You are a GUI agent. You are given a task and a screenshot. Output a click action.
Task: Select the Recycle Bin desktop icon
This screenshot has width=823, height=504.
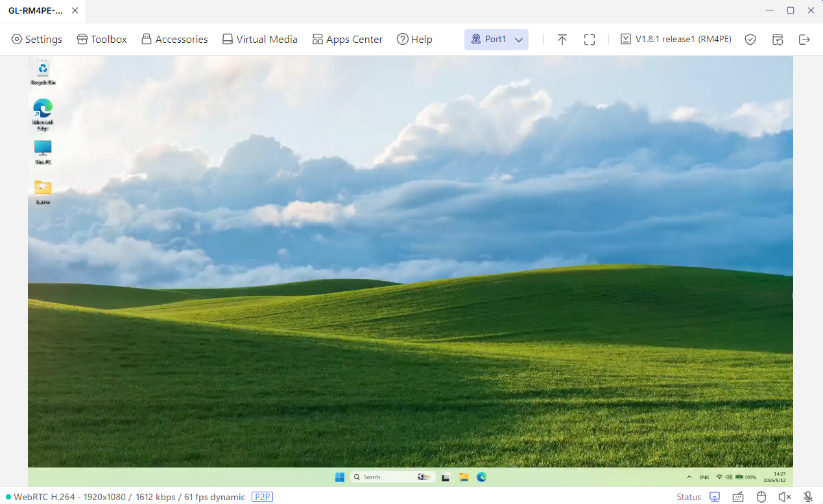tap(43, 73)
